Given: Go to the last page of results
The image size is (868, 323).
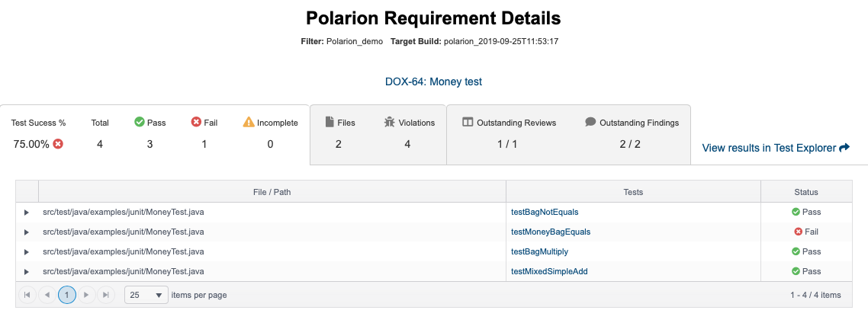Looking at the screenshot, I should pyautogui.click(x=106, y=295).
